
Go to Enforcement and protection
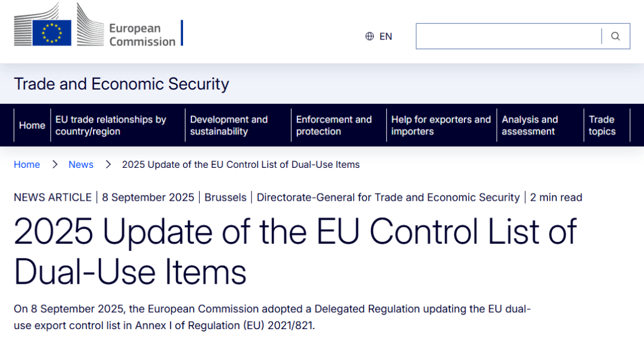(x=334, y=125)
